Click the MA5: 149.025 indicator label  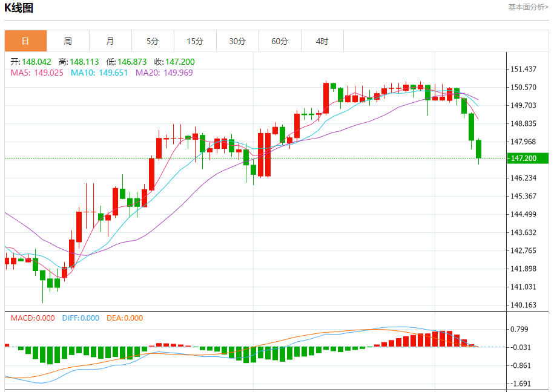(x=37, y=73)
